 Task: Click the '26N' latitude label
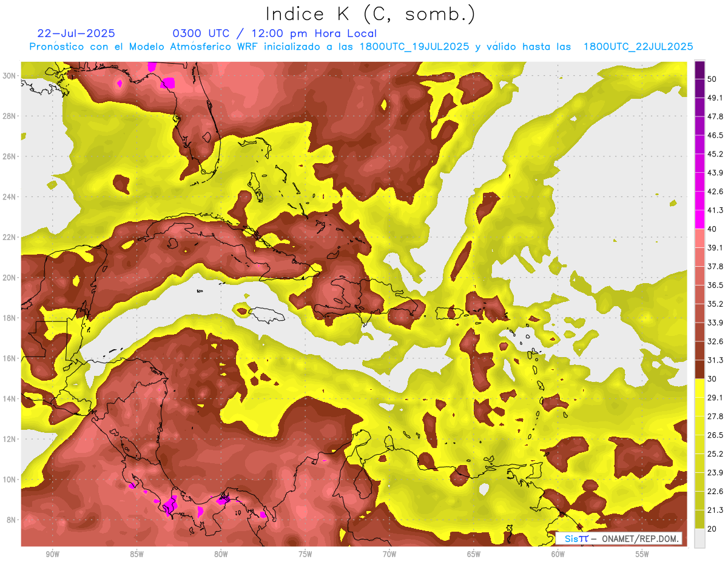(x=10, y=156)
